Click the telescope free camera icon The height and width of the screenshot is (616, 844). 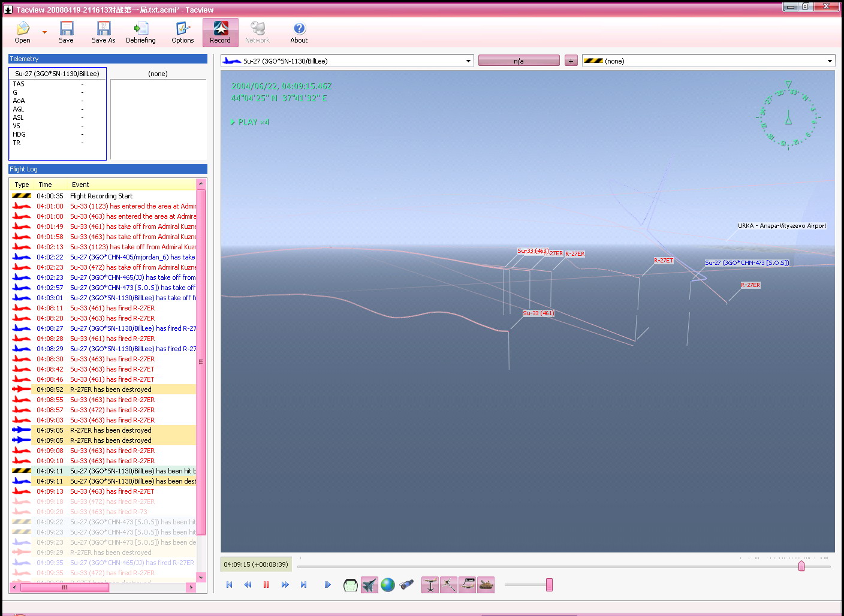coord(406,585)
